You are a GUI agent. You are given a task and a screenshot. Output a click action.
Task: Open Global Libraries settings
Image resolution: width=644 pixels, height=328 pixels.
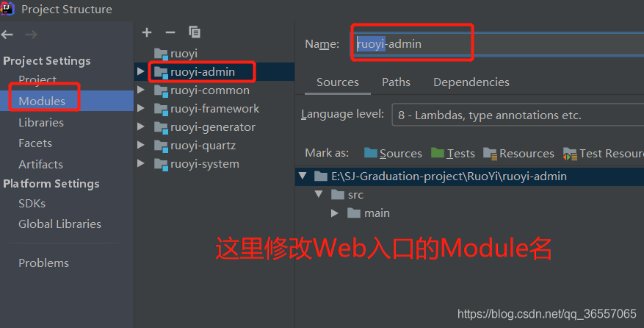[x=59, y=224]
